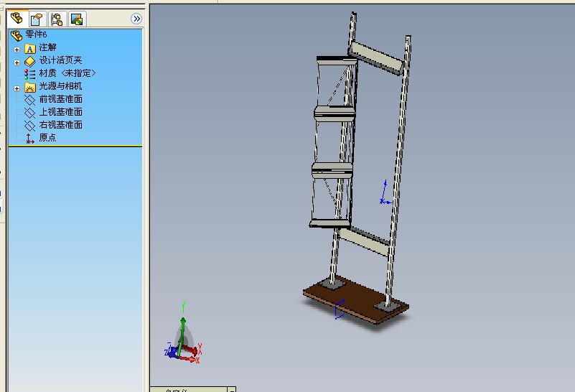Click the 零件6 part icon
This screenshot has width=575, height=392.
point(17,35)
